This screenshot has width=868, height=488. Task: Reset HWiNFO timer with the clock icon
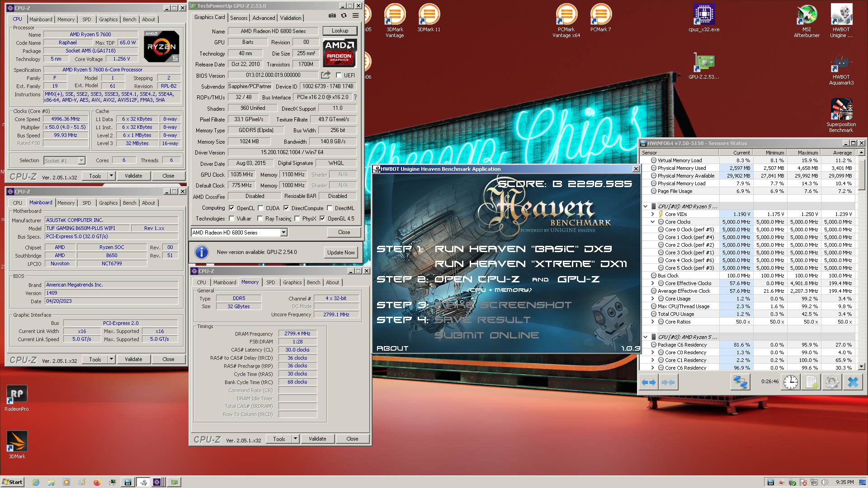pyautogui.click(x=790, y=382)
